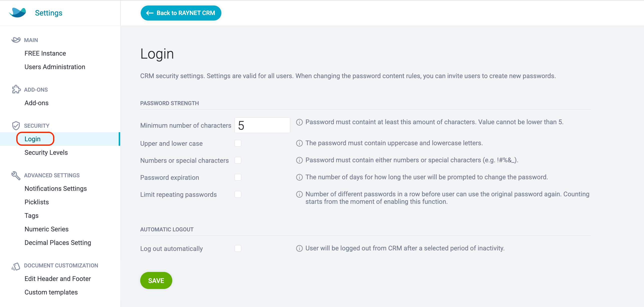Click the MAIN section bird icon
The width and height of the screenshot is (644, 307).
tap(16, 40)
